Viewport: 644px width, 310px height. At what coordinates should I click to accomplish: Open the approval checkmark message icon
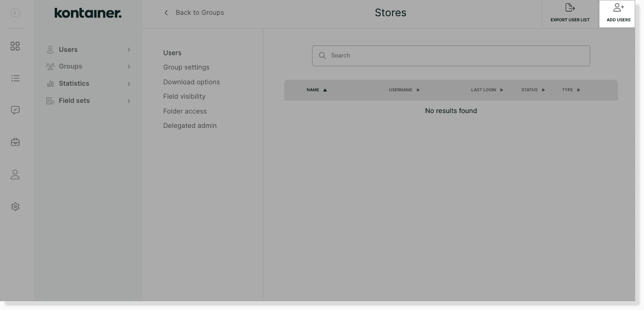coord(15,110)
